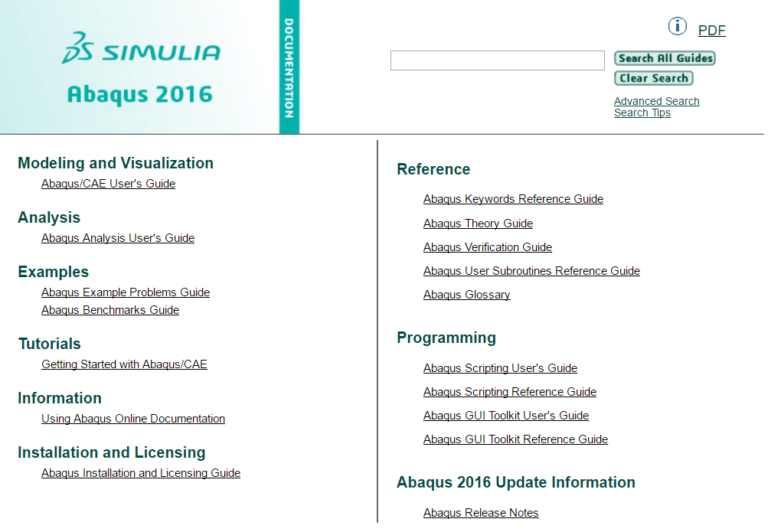Open the Advanced Search link
The height and width of the screenshot is (532, 771).
656,101
